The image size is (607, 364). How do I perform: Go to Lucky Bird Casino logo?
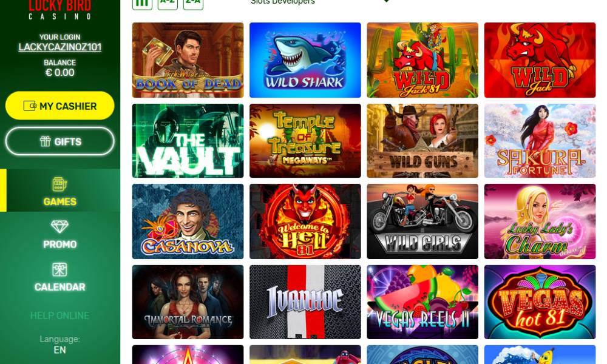pyautogui.click(x=59, y=10)
